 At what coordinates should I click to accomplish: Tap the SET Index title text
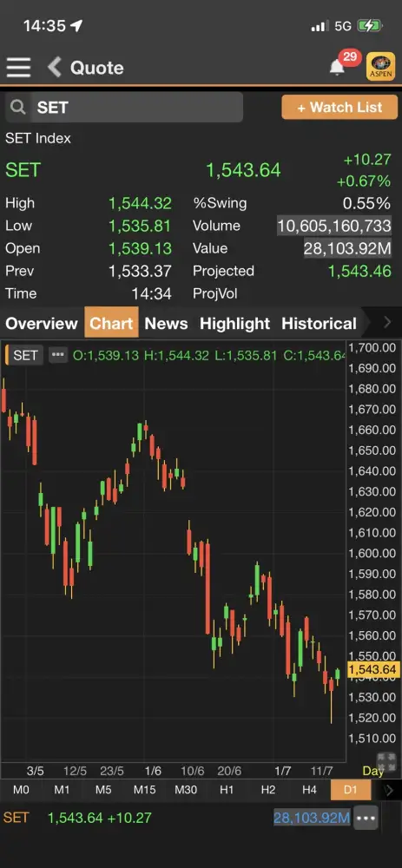tap(38, 138)
